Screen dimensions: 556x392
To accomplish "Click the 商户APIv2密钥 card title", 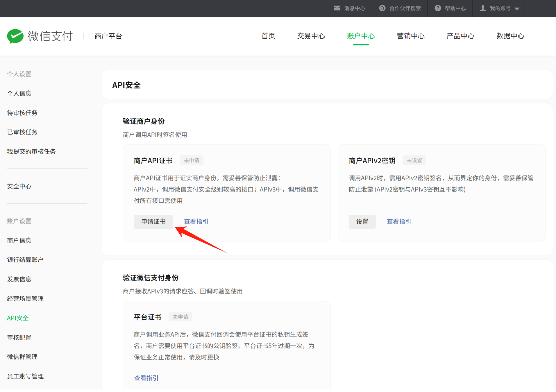I will pyautogui.click(x=372, y=160).
